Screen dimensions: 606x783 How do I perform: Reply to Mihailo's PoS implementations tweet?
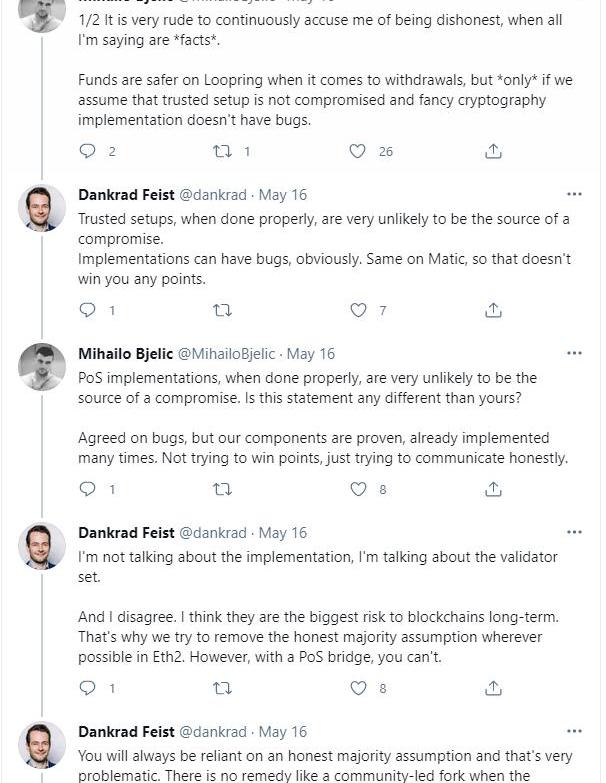88,489
